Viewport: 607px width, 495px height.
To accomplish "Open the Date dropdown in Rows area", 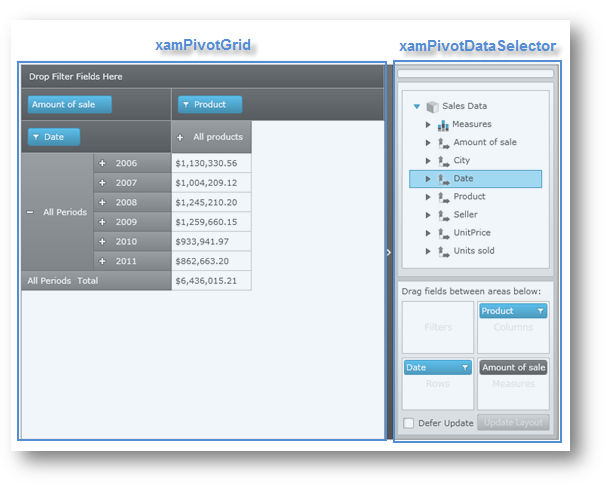I will pos(465,367).
